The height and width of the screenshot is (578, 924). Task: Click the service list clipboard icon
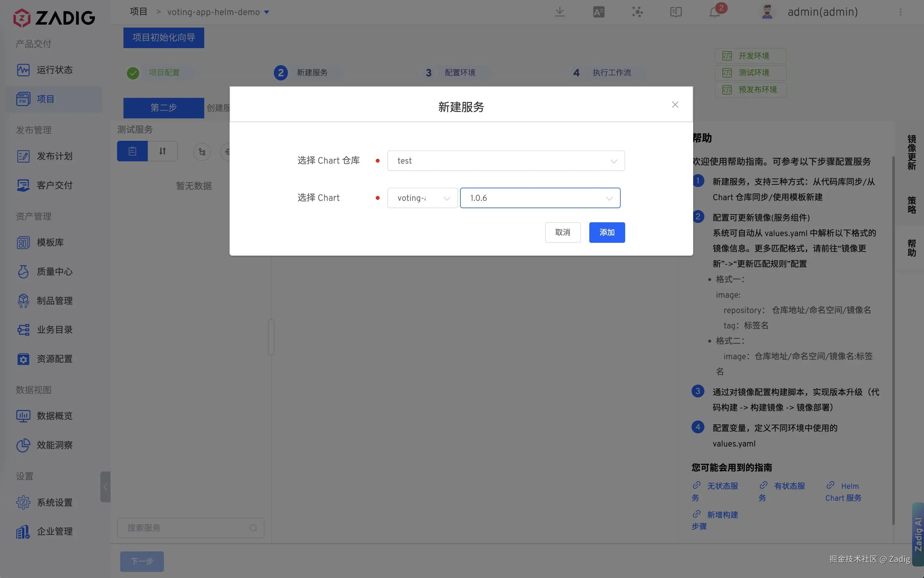coord(132,151)
